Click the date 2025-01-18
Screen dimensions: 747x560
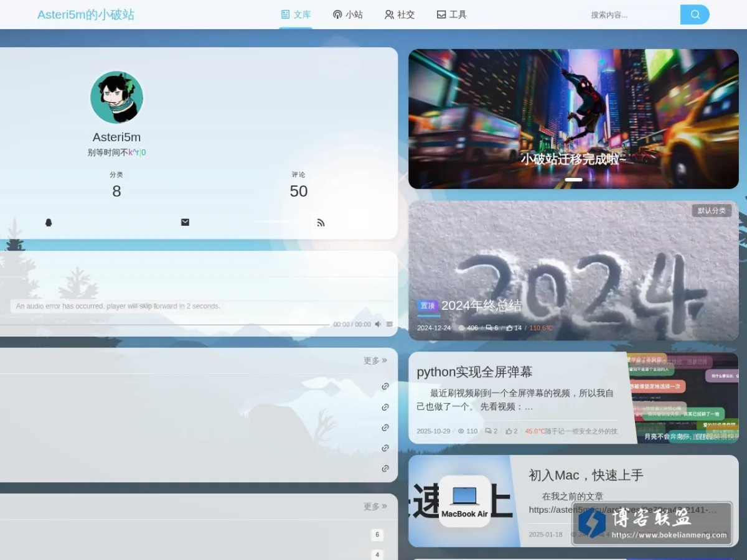tap(545, 534)
